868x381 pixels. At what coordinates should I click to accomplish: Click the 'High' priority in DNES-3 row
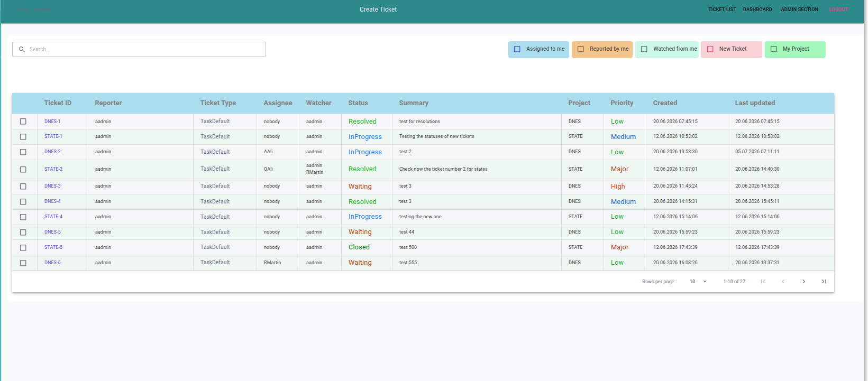[x=618, y=187]
